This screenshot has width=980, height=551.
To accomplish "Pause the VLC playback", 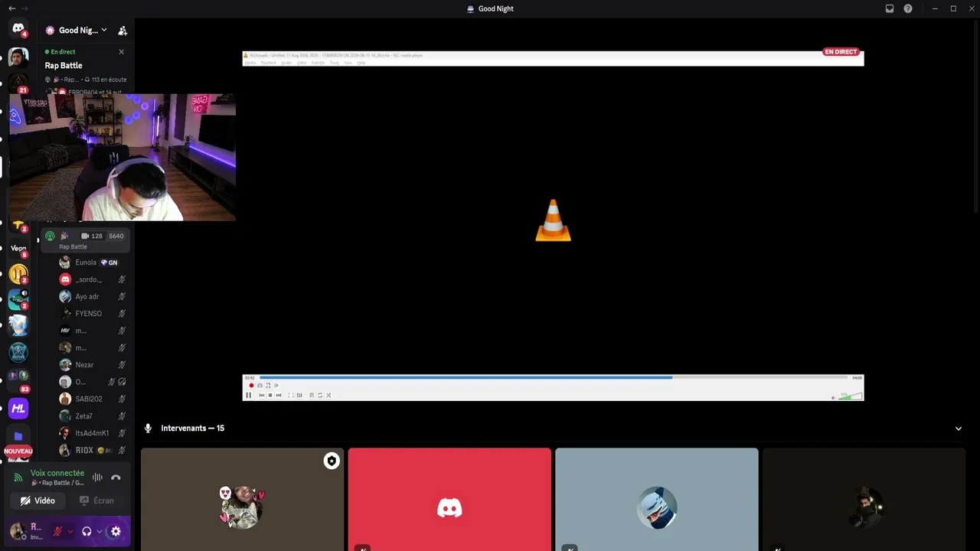I will (x=248, y=395).
